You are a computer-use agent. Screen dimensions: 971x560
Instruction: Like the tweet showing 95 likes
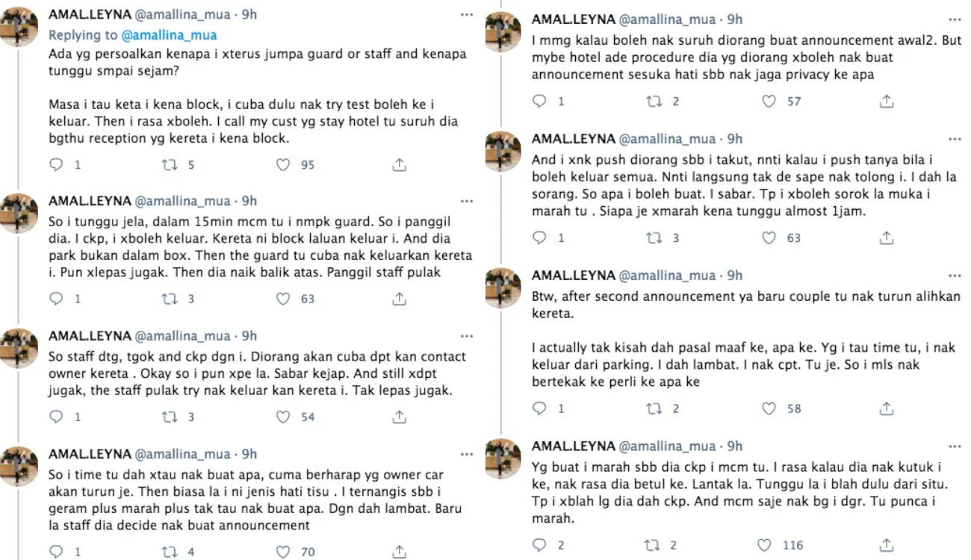point(283,164)
